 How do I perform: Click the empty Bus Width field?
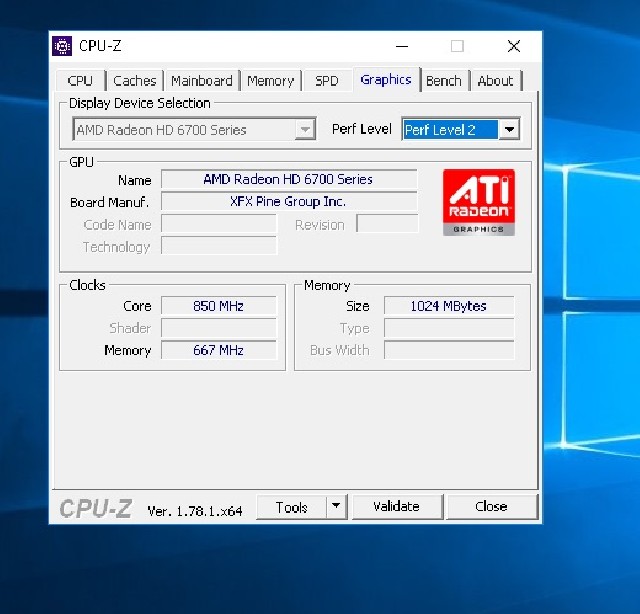pyautogui.click(x=449, y=350)
